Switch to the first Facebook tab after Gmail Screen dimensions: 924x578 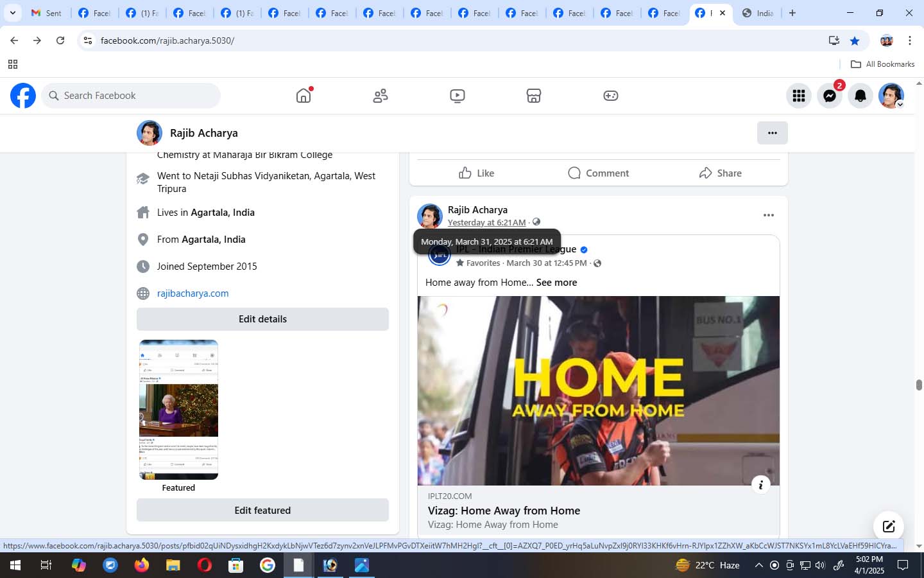pyautogui.click(x=94, y=13)
